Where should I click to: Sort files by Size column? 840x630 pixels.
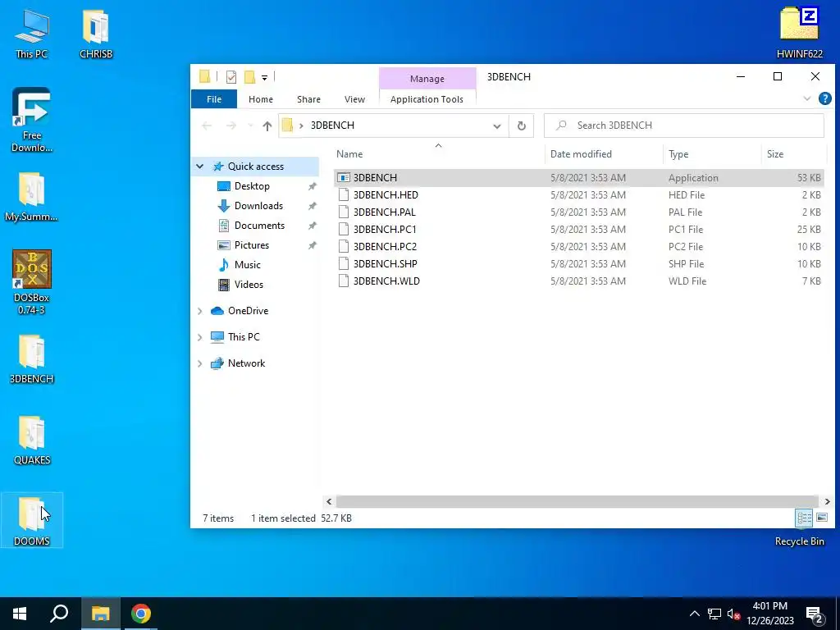pyautogui.click(x=793, y=153)
